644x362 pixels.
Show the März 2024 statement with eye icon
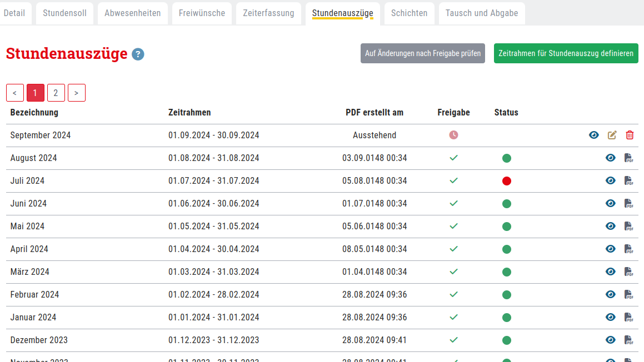611,272
